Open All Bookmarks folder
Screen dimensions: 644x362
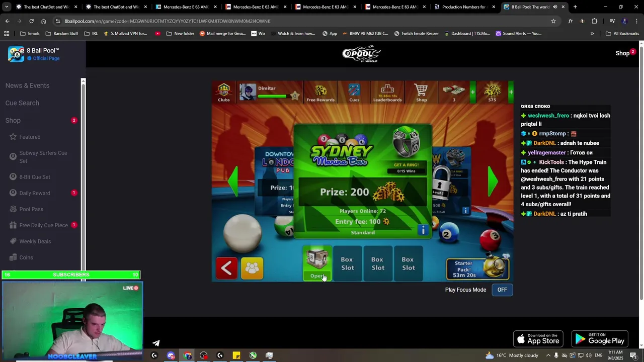(622, 34)
